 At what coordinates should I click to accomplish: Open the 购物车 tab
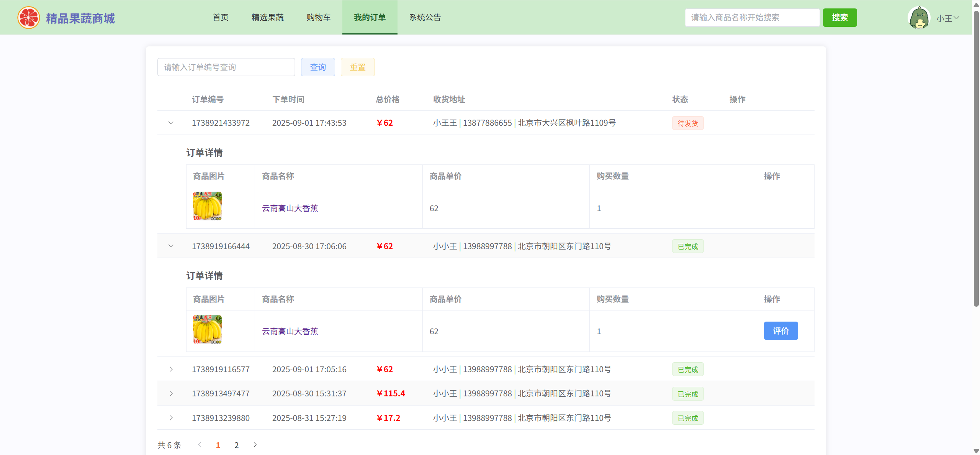pos(318,18)
